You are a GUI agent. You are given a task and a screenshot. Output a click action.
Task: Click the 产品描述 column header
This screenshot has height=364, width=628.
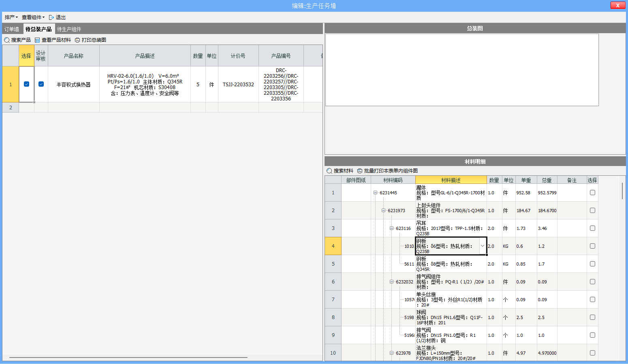click(x=145, y=56)
